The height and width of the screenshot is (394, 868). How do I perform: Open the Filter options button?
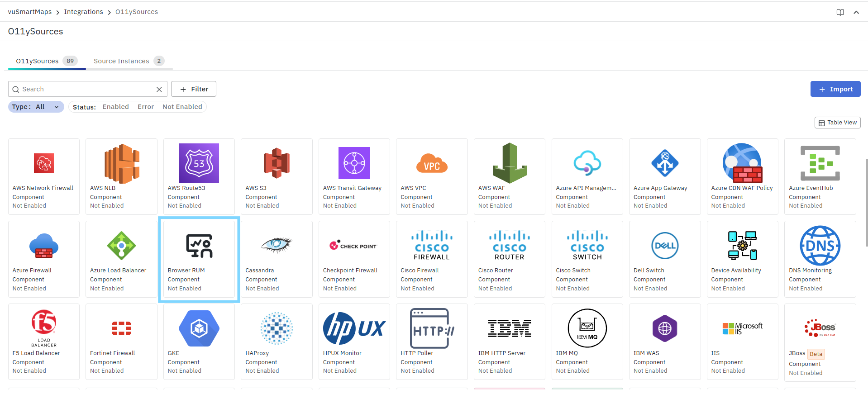(194, 89)
